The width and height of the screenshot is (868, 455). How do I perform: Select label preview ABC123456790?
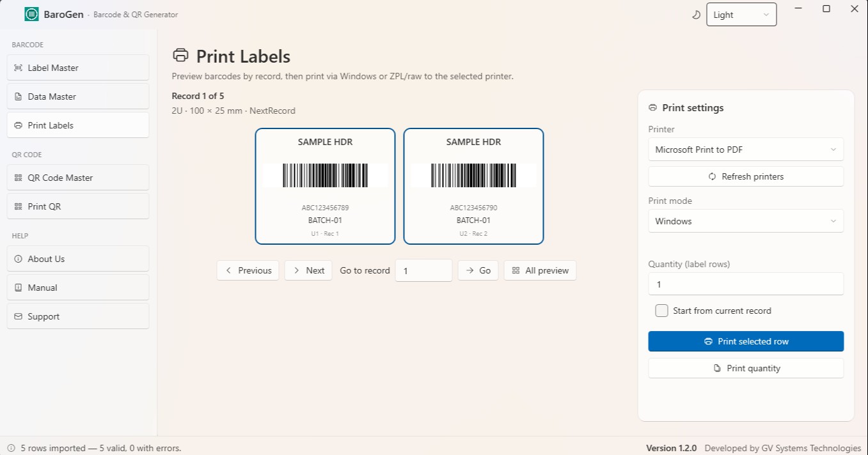click(x=473, y=186)
